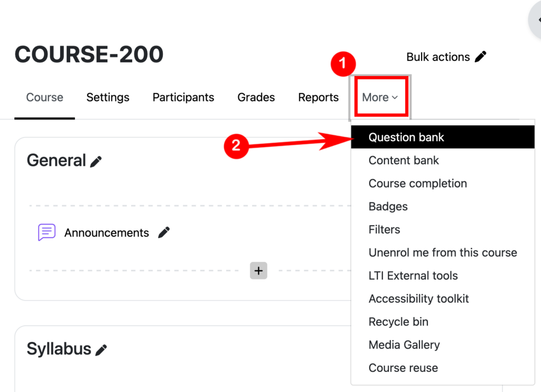Choose Course completion option
Image resolution: width=541 pixels, height=392 pixels.
point(417,183)
